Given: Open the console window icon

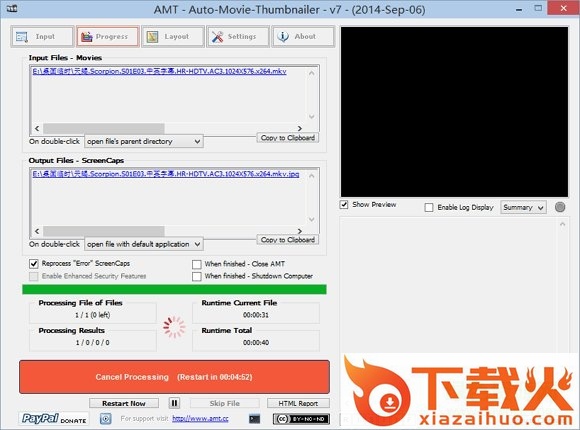Looking at the screenshot, I should 254,419.
